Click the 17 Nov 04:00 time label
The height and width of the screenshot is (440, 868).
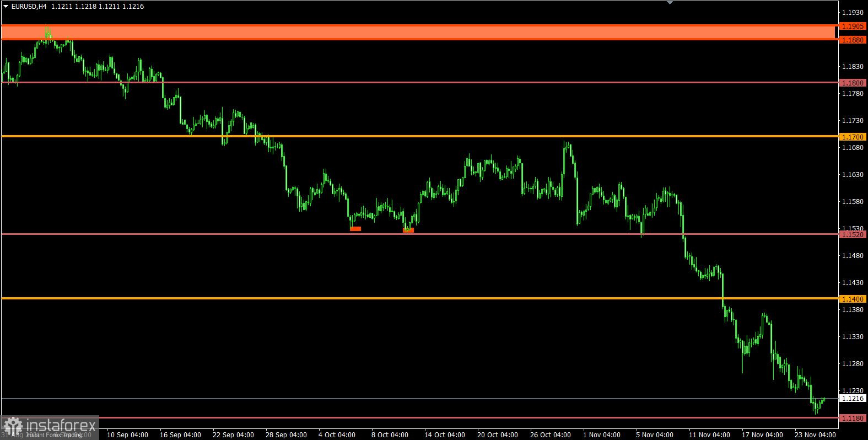pyautogui.click(x=762, y=434)
